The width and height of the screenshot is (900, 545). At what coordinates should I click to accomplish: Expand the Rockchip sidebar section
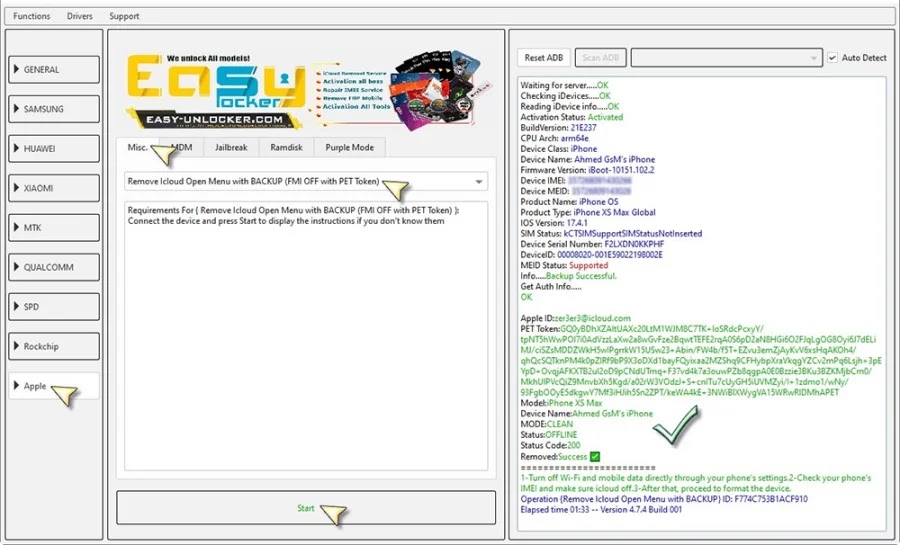tap(54, 347)
